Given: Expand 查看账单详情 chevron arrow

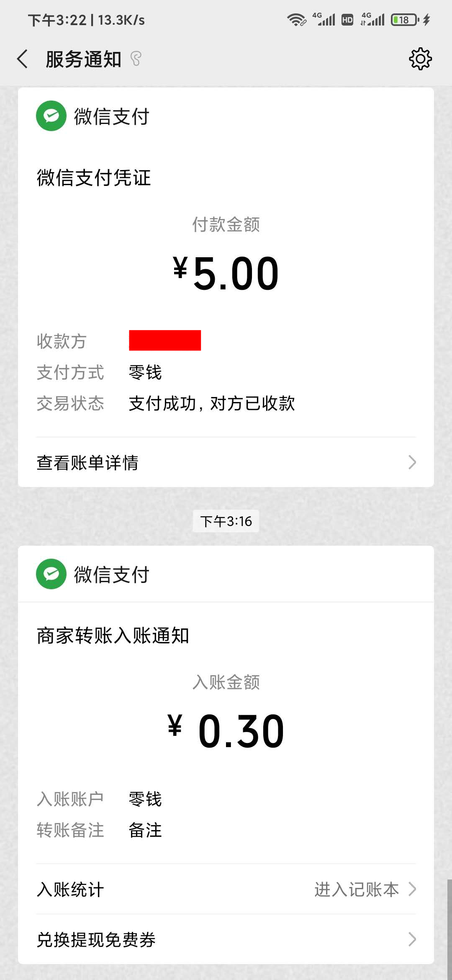Looking at the screenshot, I should pyautogui.click(x=412, y=462).
